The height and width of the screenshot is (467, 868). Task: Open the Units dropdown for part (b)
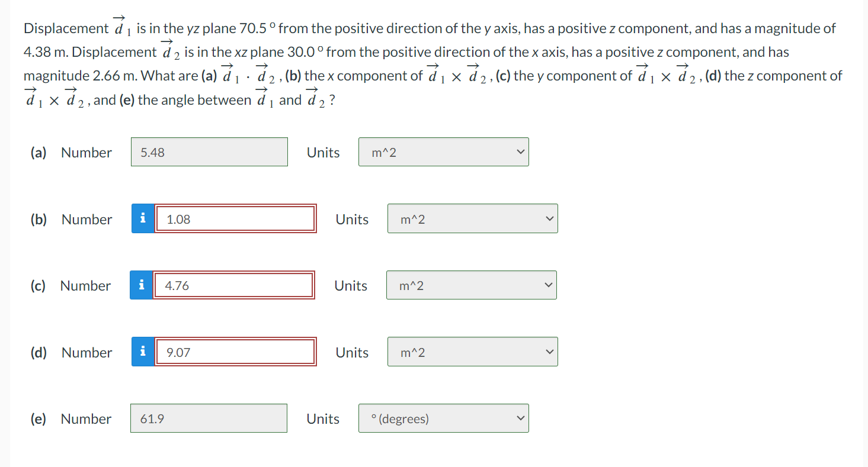(x=472, y=218)
